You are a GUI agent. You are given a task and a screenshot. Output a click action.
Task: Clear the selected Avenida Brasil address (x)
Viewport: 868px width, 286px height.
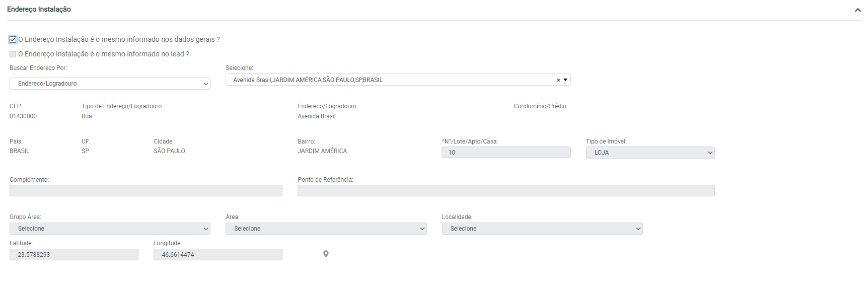[558, 80]
